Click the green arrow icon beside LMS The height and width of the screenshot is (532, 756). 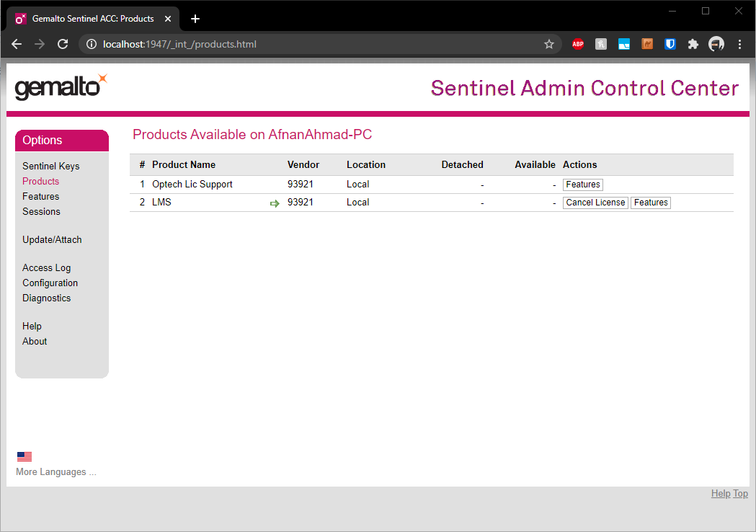point(275,203)
